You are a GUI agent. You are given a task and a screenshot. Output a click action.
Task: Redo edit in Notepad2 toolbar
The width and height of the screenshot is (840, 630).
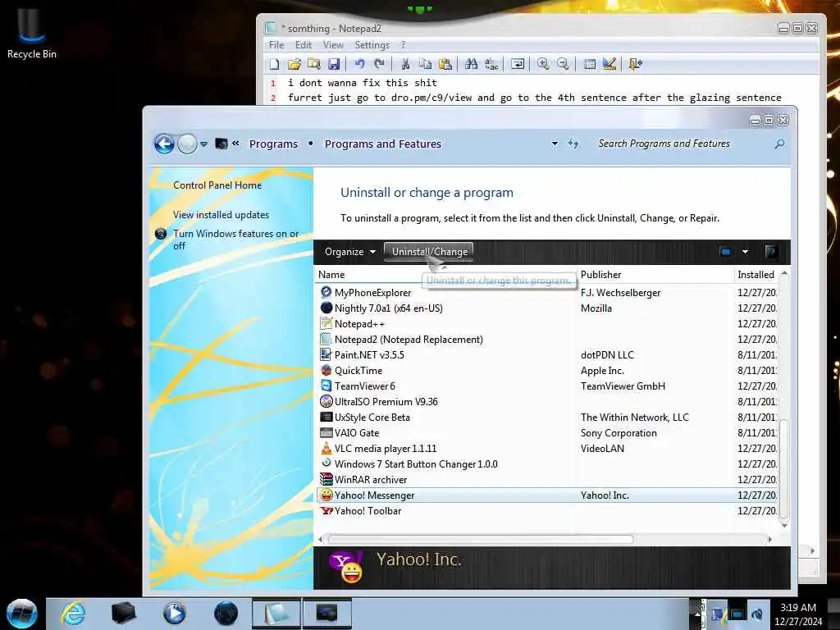coord(379,64)
